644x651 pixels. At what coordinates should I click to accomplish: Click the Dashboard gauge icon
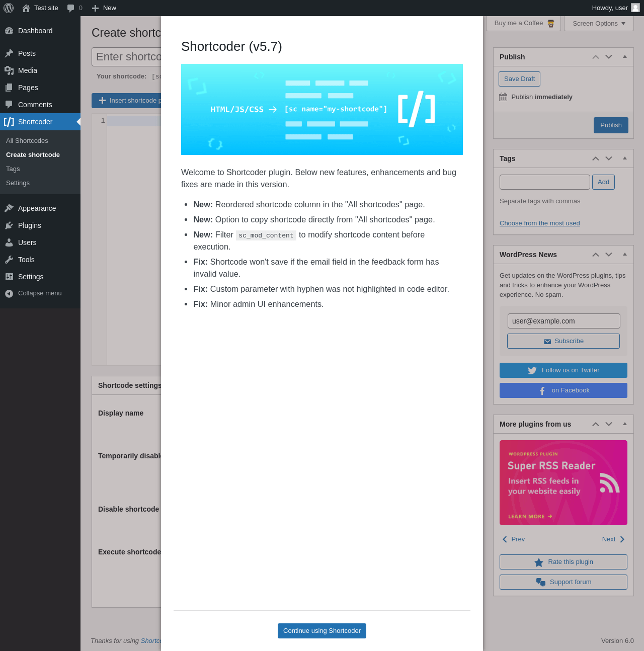9,31
